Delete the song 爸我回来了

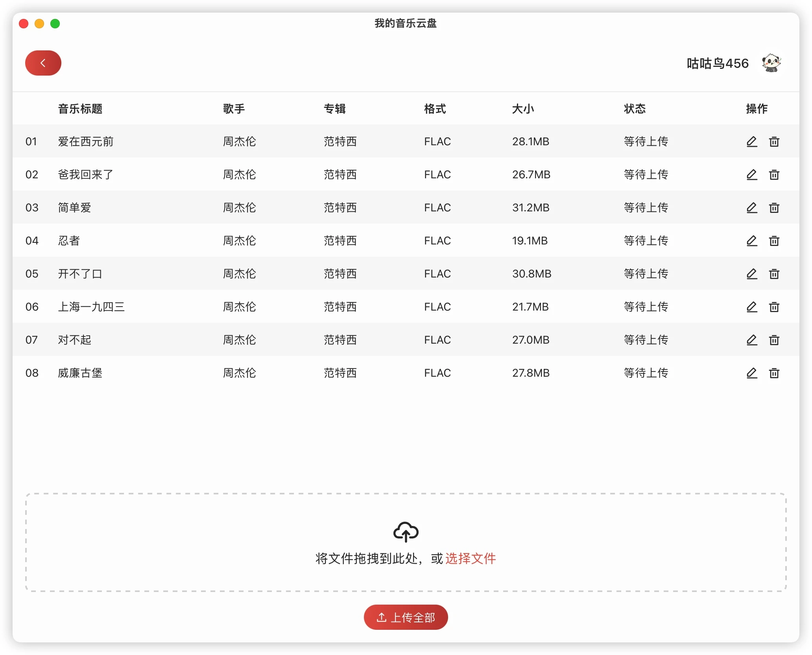coord(774,174)
